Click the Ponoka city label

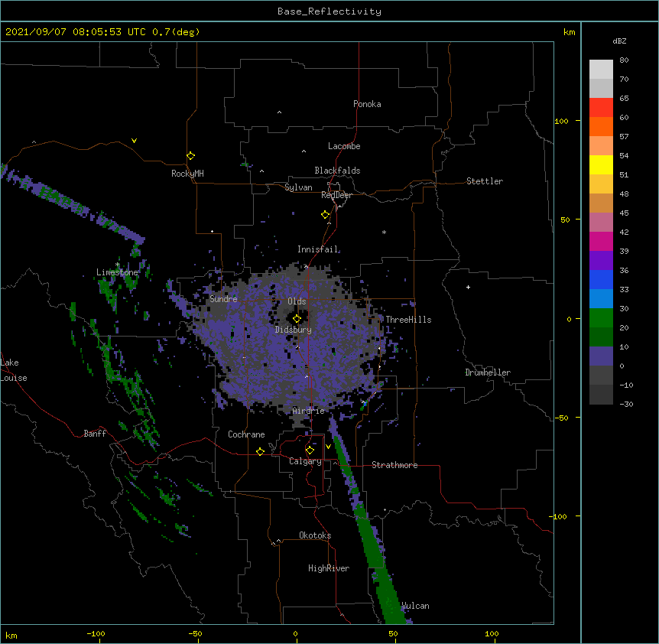(367, 104)
